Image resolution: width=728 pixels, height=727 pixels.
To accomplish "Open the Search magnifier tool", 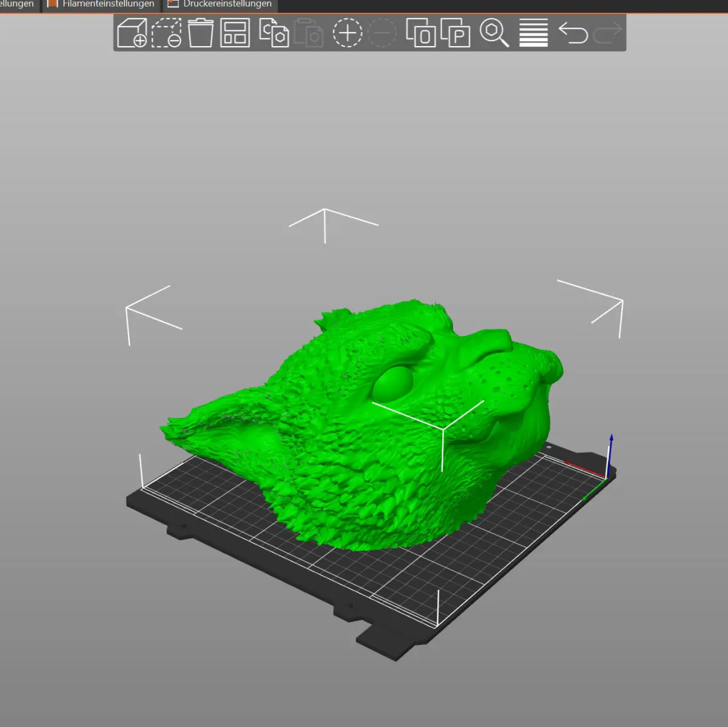I will 494,33.
